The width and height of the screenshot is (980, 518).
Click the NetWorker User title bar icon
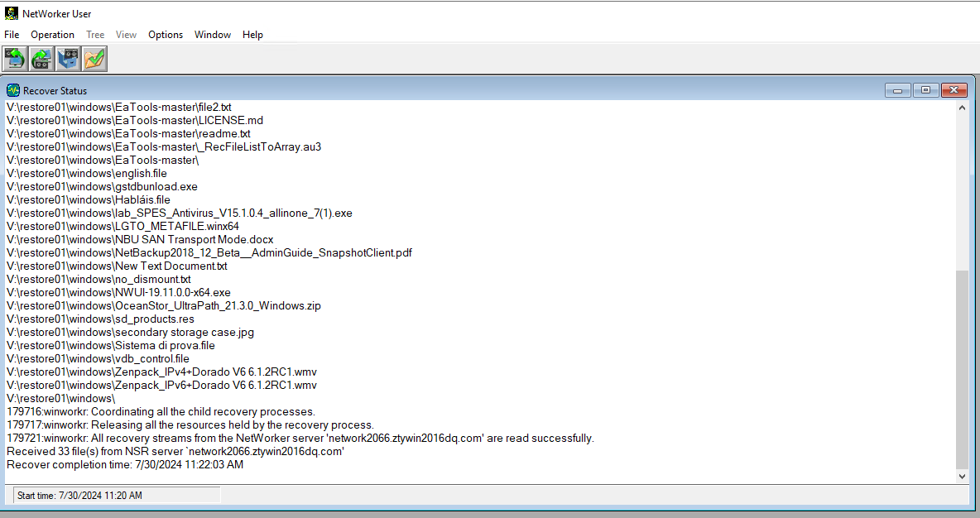point(12,13)
